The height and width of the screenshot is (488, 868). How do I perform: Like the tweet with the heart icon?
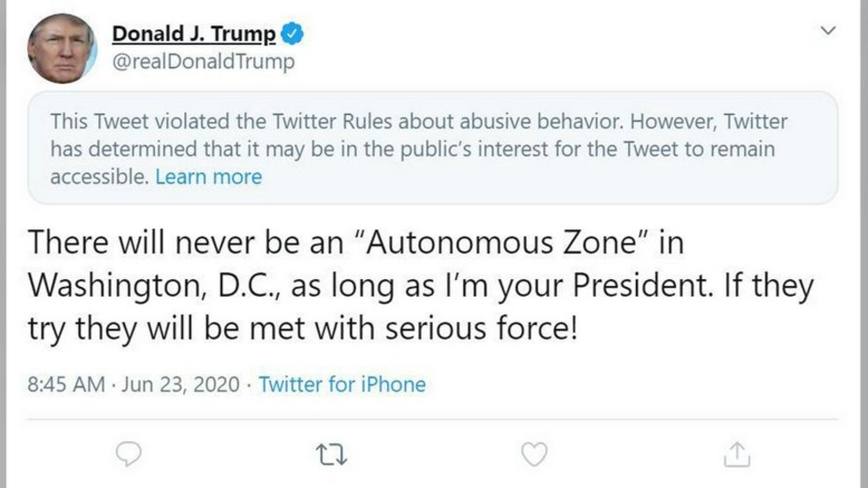pyautogui.click(x=533, y=454)
